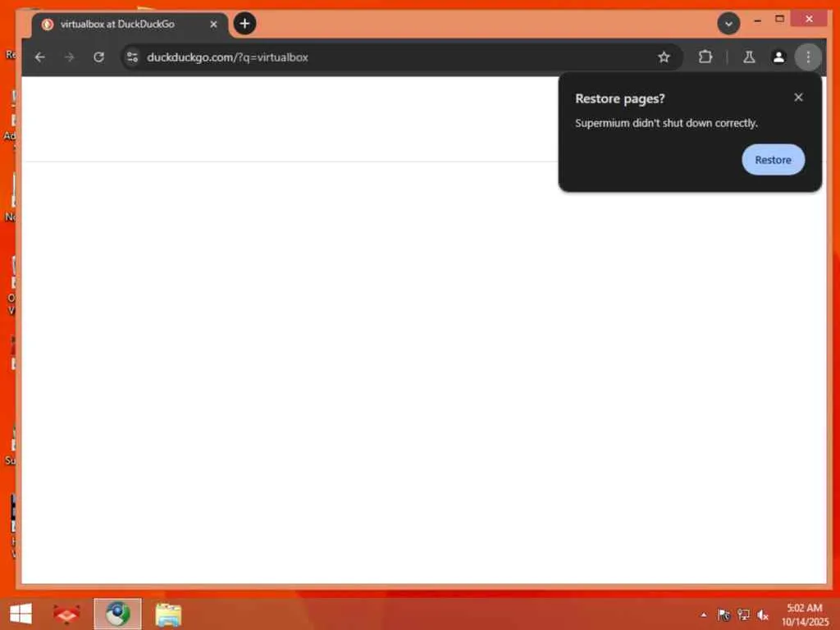Open the three-dot browser menu
Viewport: 840px width, 630px height.
[x=808, y=57]
